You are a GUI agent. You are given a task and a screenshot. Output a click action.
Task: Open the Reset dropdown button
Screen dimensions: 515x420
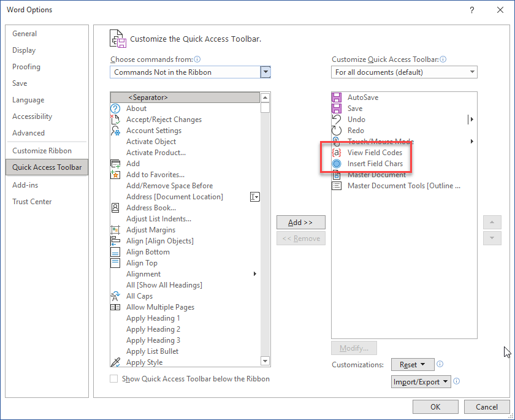[x=413, y=364]
